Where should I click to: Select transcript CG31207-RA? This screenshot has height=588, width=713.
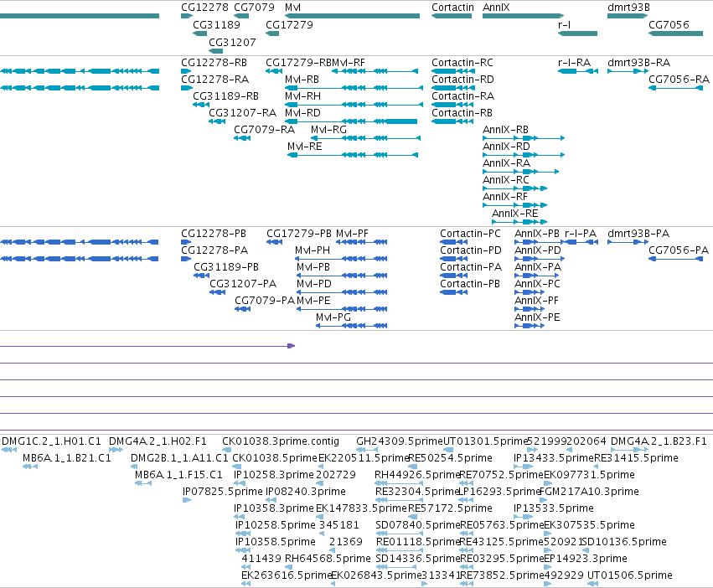click(217, 121)
